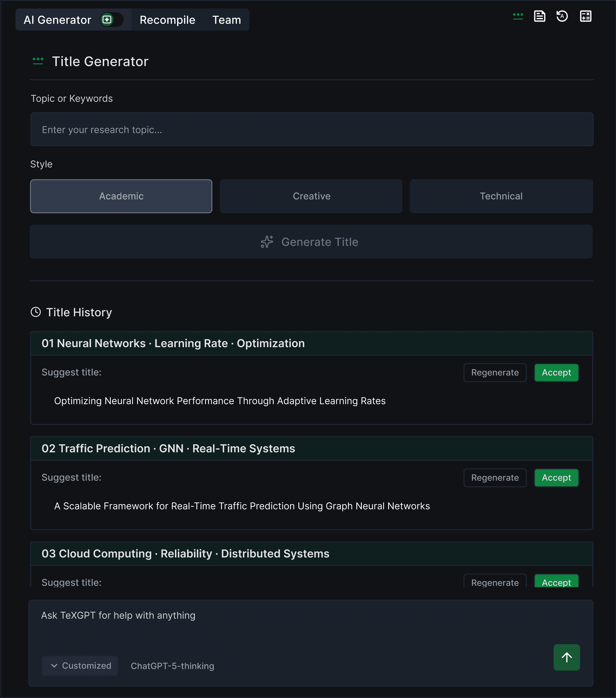Click the send arrow button
616x698 pixels.
coord(566,657)
